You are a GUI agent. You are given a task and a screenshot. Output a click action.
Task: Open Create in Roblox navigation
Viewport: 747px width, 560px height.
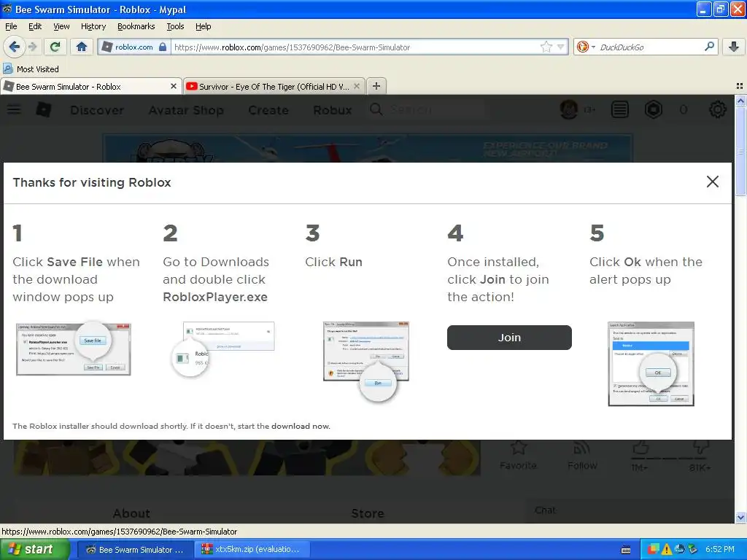click(268, 110)
